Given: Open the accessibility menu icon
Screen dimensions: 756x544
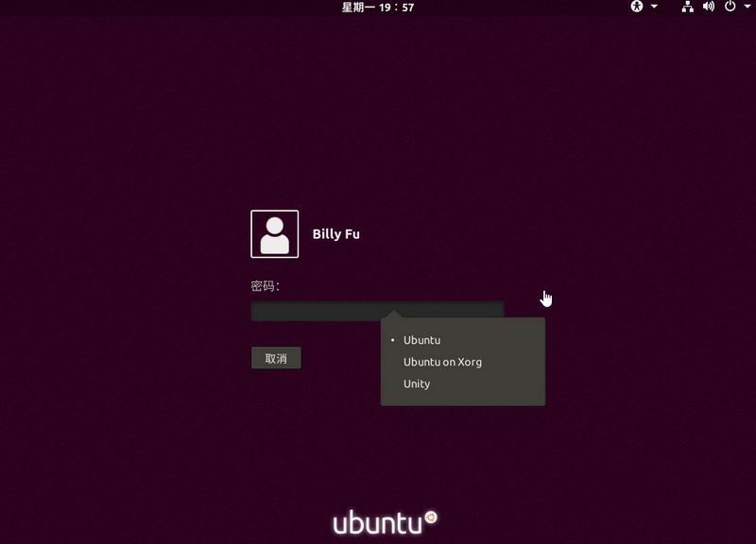Looking at the screenshot, I should point(637,7).
